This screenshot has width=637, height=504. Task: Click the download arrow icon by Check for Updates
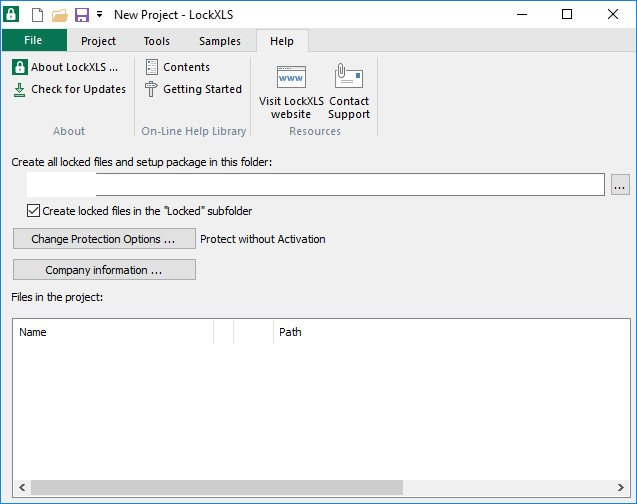19,90
